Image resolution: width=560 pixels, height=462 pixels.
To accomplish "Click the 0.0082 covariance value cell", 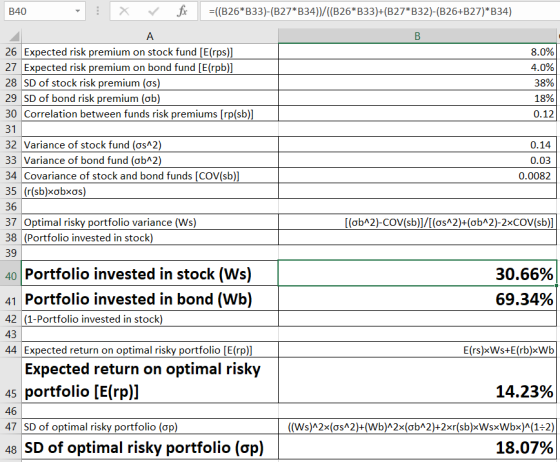I will (417, 176).
